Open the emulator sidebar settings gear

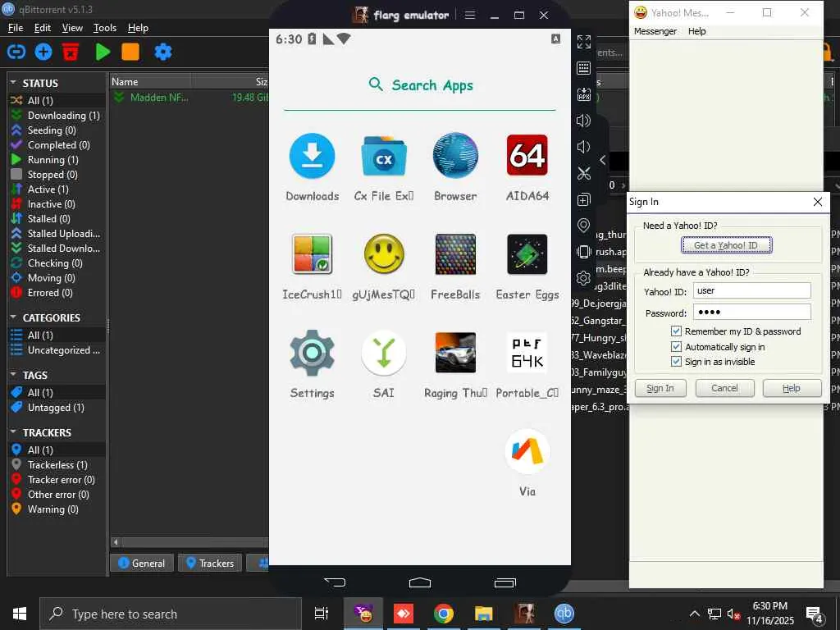coord(584,278)
